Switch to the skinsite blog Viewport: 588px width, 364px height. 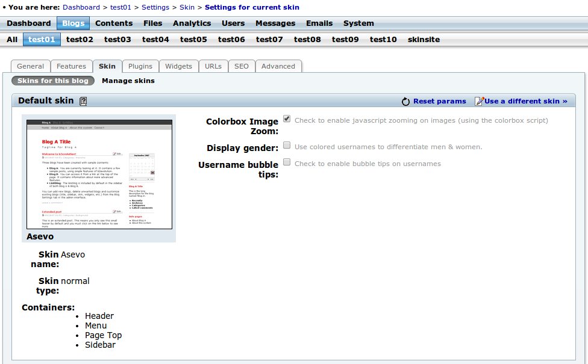pos(424,39)
